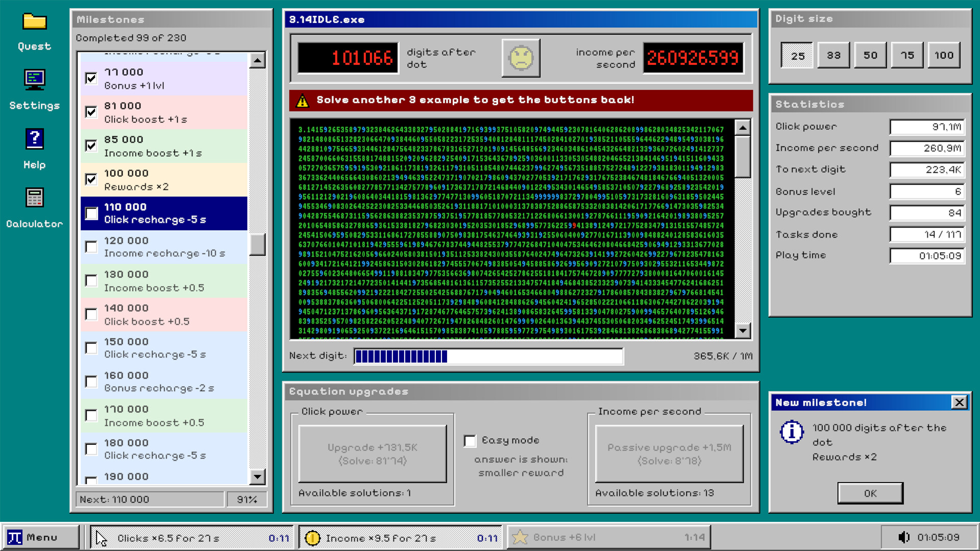Screen dimensions: 980x551
Task: Check the 180 000 Click recharge checkbox
Action: click(91, 449)
